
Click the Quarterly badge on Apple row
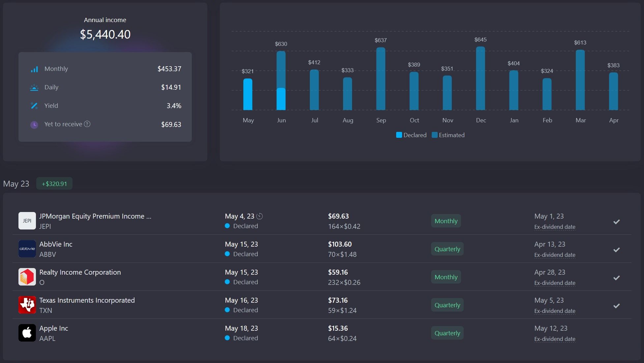click(447, 333)
